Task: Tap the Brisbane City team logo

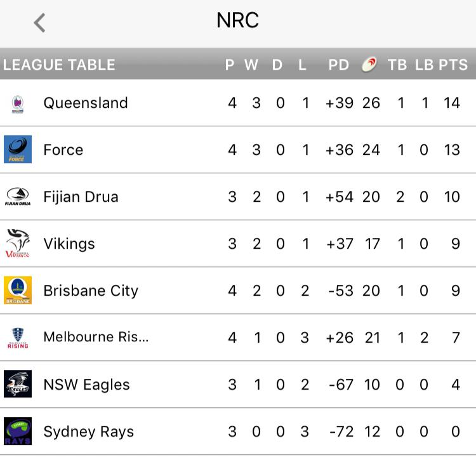Action: tap(18, 291)
